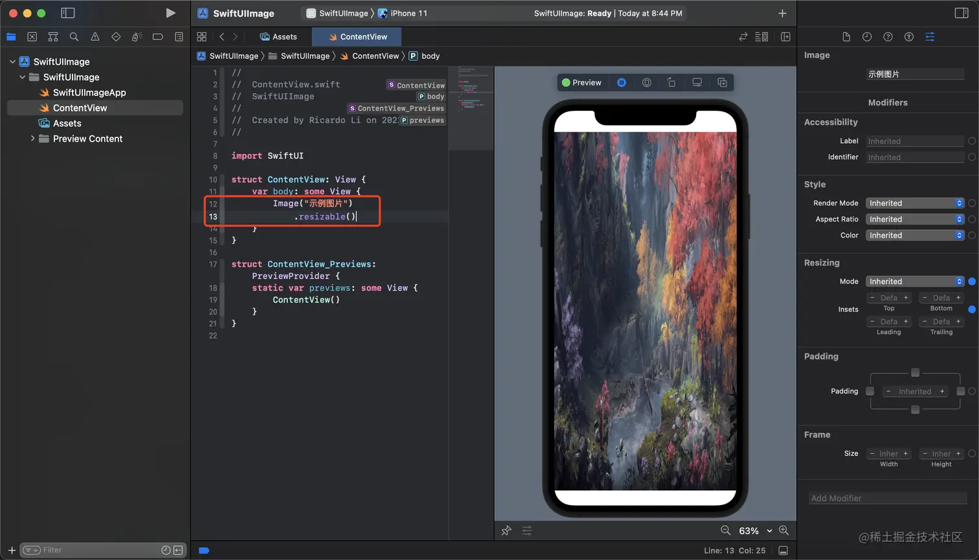Image resolution: width=979 pixels, height=560 pixels.
Task: Click the Run play button
Action: click(170, 13)
